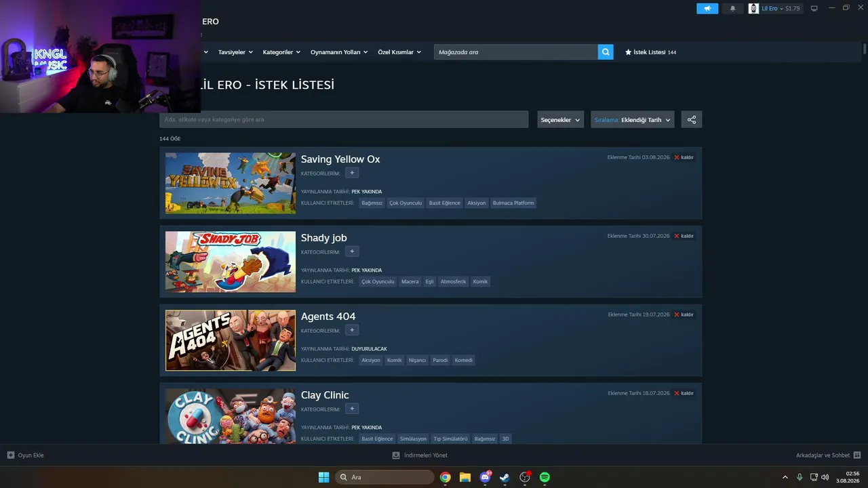This screenshot has height=488, width=868.
Task: Open the Agents 404 title link
Action: 328,317
